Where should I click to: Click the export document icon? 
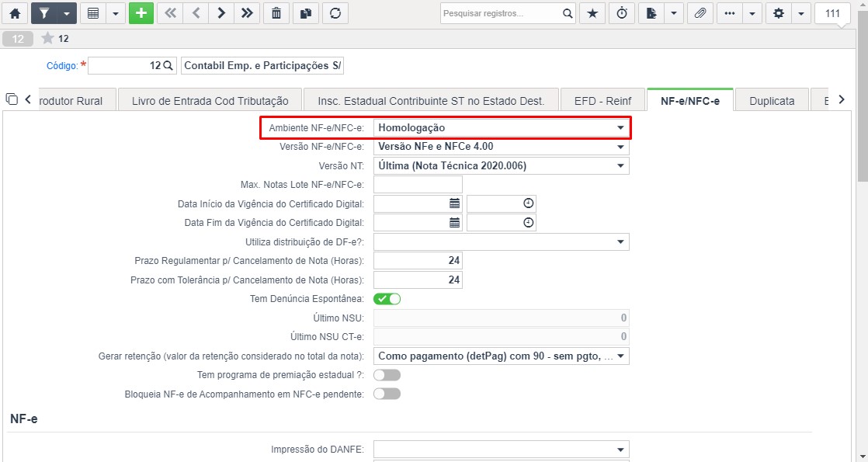651,13
